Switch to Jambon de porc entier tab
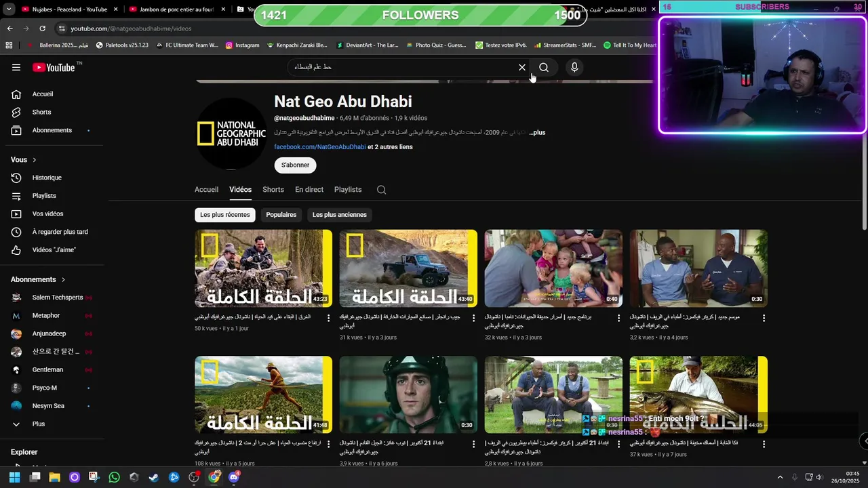 pyautogui.click(x=176, y=9)
